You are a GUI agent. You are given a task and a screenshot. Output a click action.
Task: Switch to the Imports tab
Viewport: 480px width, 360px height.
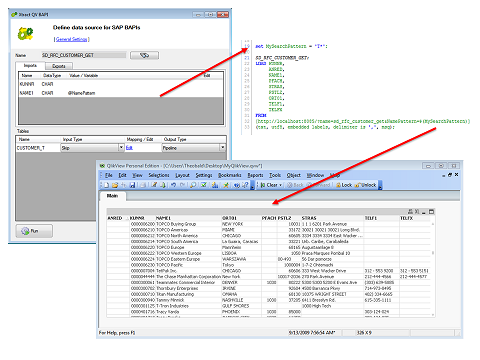pos(30,66)
